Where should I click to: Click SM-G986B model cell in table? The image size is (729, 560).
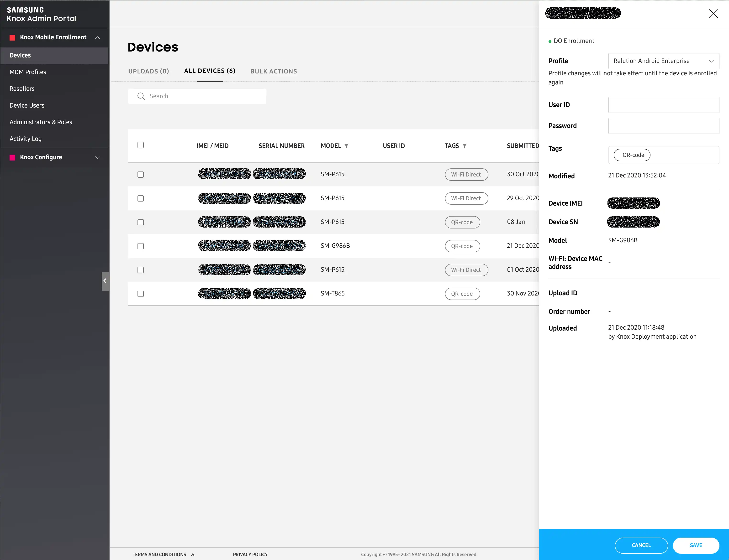[x=335, y=246]
